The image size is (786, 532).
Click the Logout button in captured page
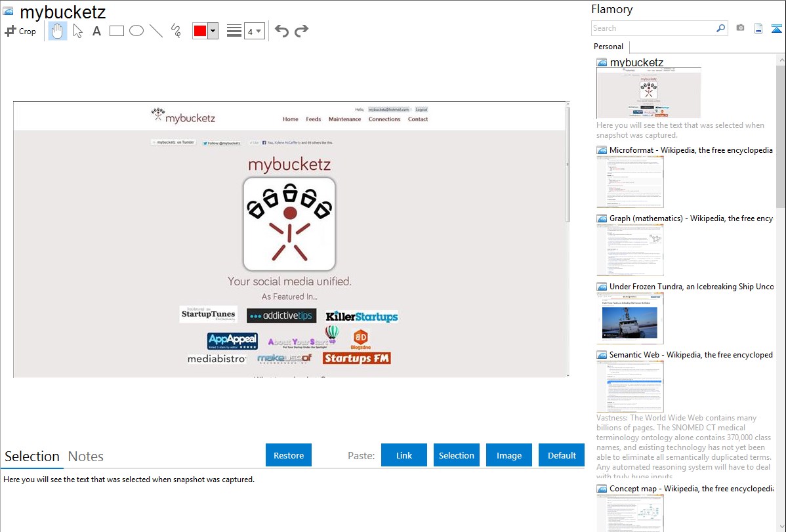[421, 110]
